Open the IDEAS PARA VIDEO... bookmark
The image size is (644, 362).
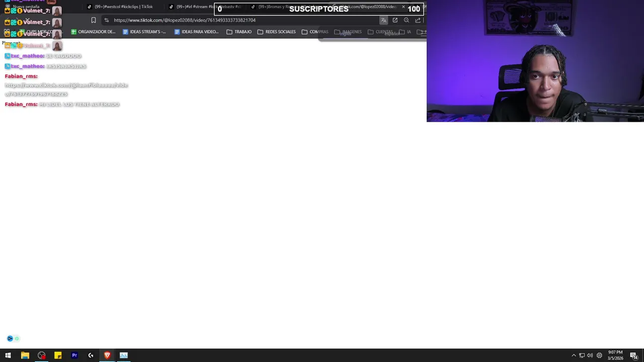coord(196,32)
